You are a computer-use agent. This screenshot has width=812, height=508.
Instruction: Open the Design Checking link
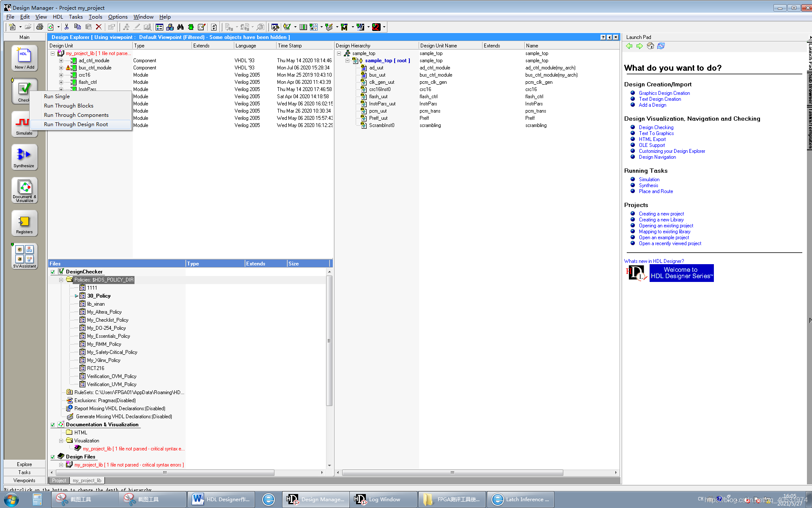click(656, 127)
